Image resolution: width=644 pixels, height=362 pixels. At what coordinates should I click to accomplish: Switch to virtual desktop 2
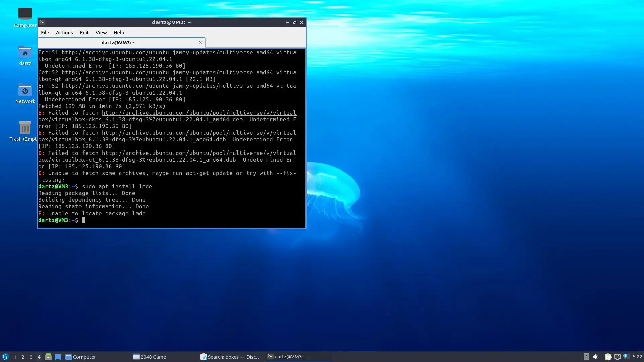point(23,357)
